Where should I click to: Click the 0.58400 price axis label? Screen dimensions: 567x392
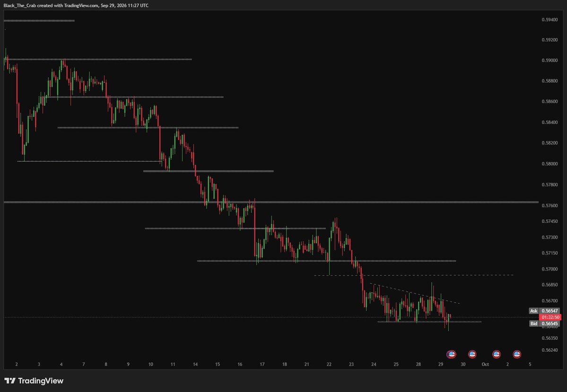click(550, 122)
